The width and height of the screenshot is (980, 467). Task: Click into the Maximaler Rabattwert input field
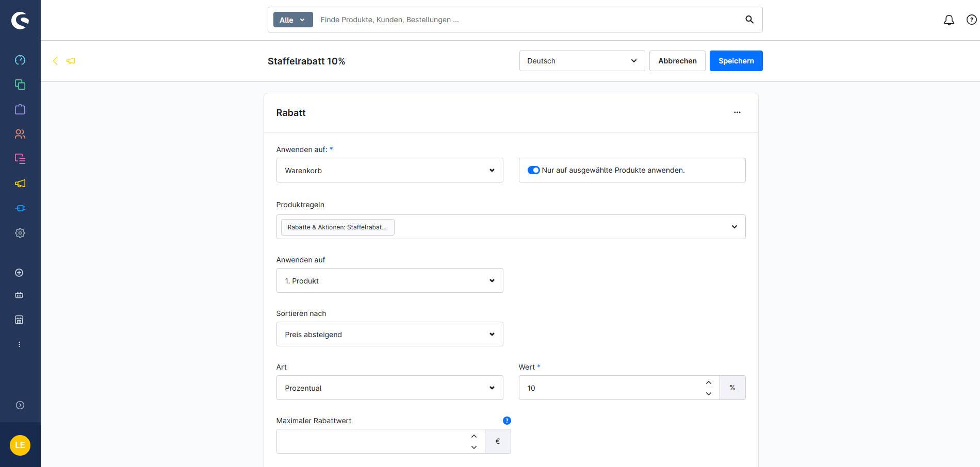pyautogui.click(x=371, y=441)
